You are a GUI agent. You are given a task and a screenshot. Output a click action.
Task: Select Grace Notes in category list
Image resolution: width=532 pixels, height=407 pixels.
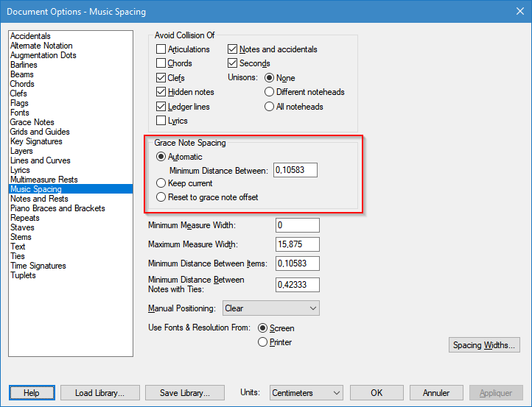32,122
